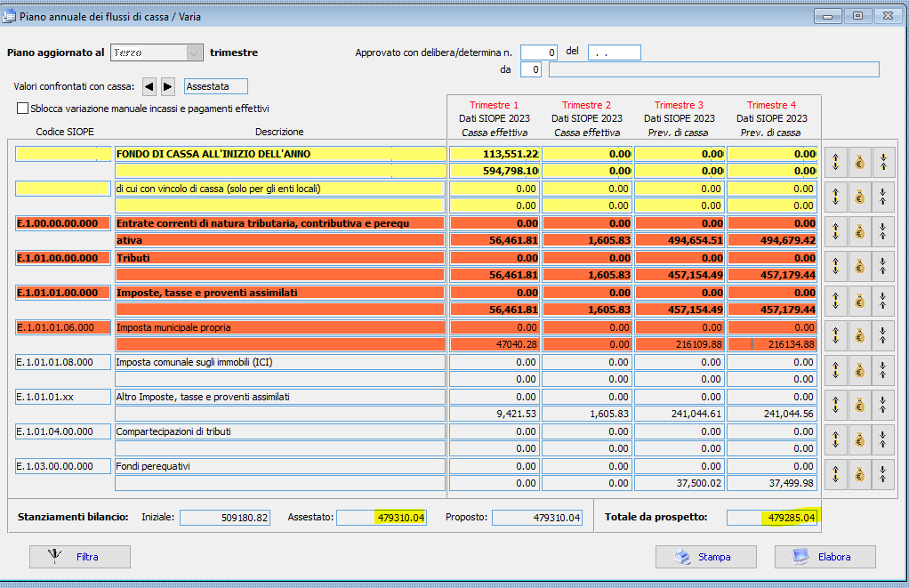909x588 pixels.
Task: Click outward arrows icon for Compartecipazioni di tributi
Action: point(835,439)
